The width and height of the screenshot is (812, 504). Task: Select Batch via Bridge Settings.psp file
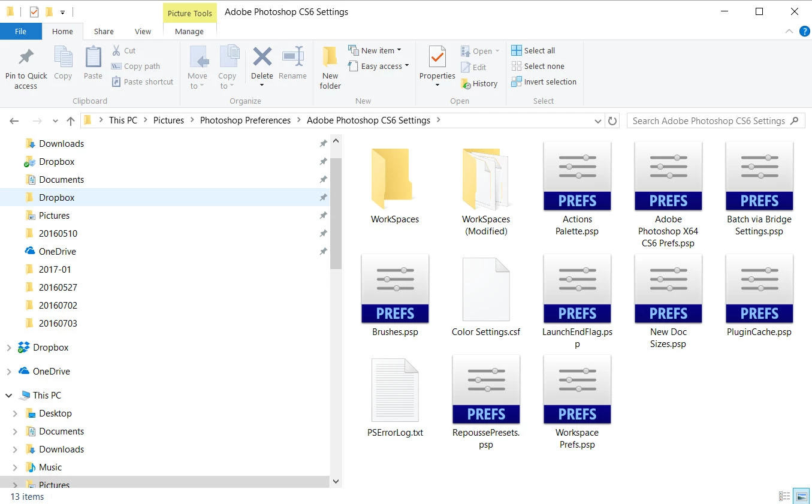759,190
